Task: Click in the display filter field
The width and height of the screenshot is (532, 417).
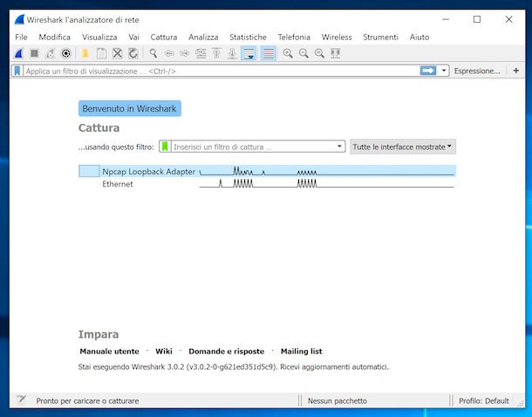Action: (x=221, y=71)
